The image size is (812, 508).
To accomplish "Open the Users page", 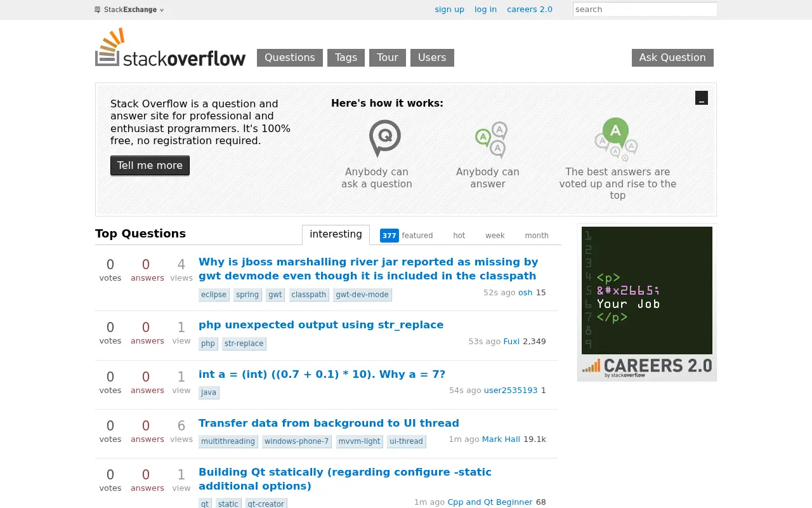I will tap(432, 57).
